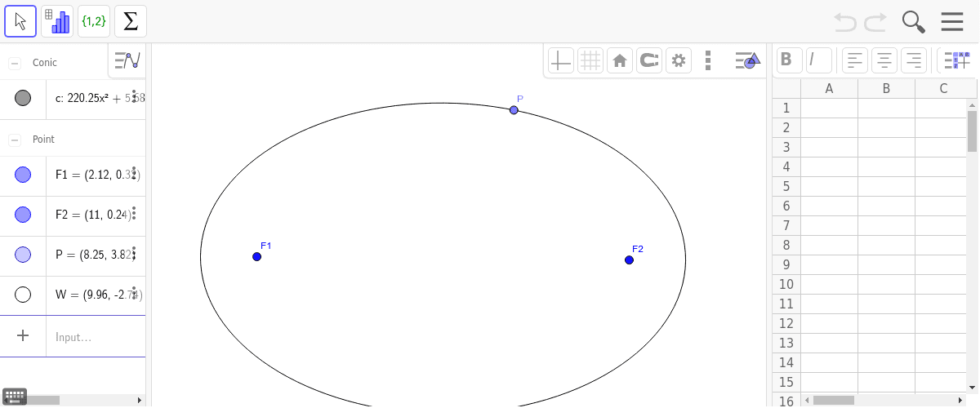The width and height of the screenshot is (980, 408).
Task: Open the spreadsheet view options icon
Action: click(x=956, y=60)
